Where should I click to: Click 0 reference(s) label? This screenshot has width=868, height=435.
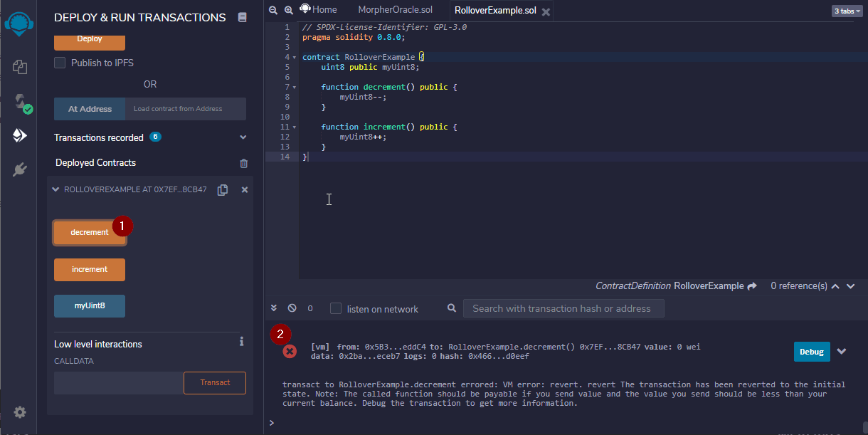(x=799, y=286)
